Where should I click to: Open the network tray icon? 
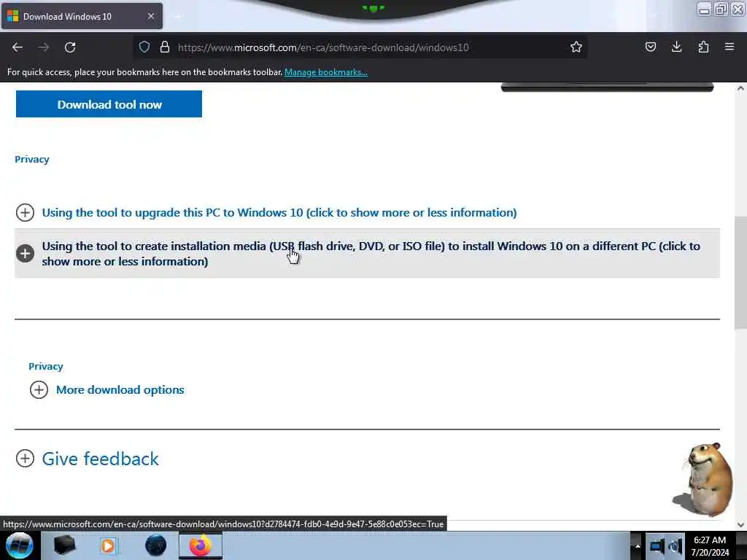(x=657, y=545)
